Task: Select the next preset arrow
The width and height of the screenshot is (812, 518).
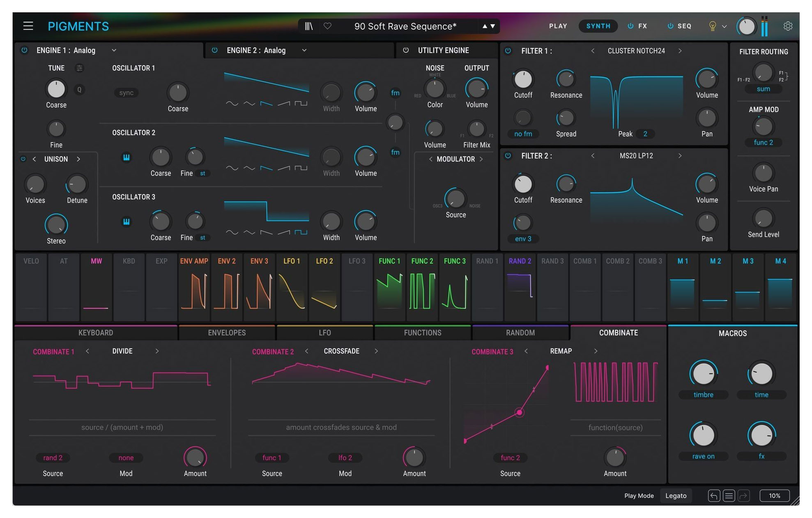Action: [492, 26]
